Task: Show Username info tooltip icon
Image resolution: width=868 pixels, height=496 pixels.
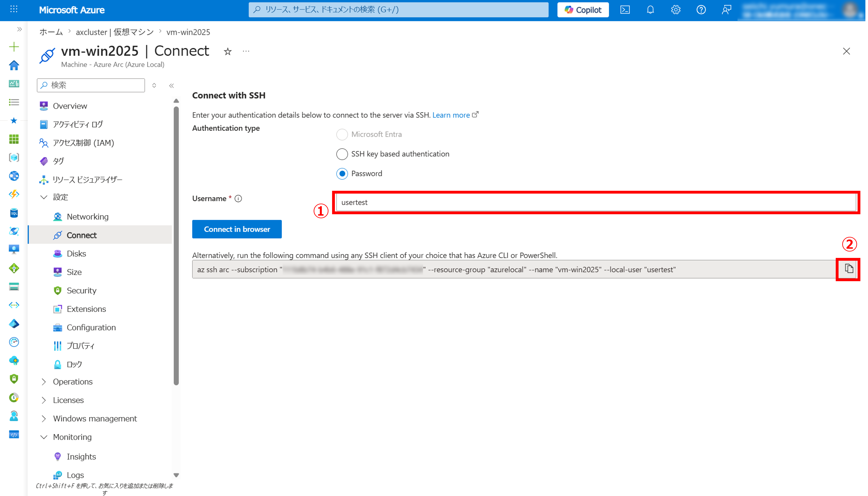Action: [238, 199]
